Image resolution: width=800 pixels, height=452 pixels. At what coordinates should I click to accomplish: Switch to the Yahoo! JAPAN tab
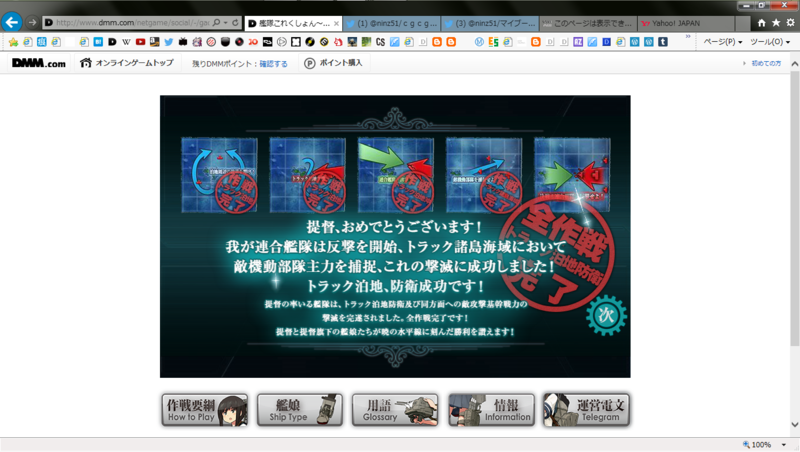point(686,23)
